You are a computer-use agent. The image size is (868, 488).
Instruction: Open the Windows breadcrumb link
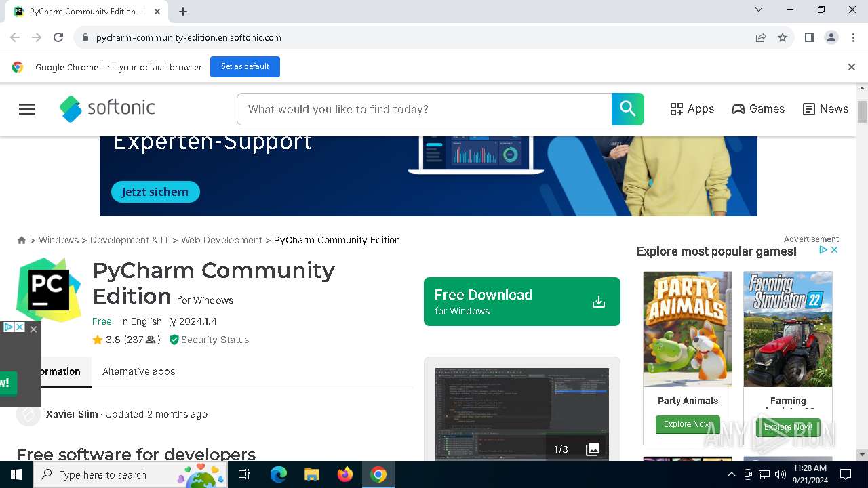click(x=58, y=240)
